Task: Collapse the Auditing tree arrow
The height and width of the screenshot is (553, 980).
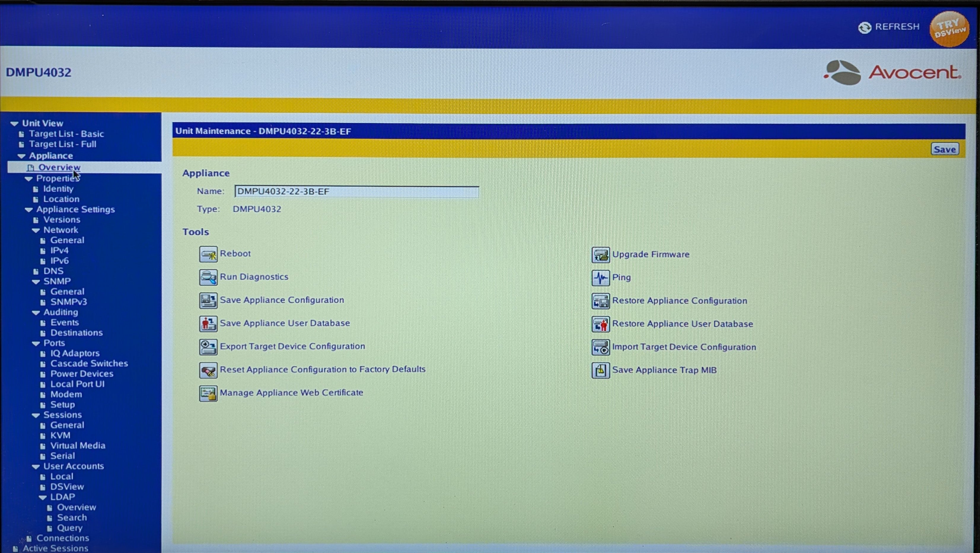Action: click(36, 313)
